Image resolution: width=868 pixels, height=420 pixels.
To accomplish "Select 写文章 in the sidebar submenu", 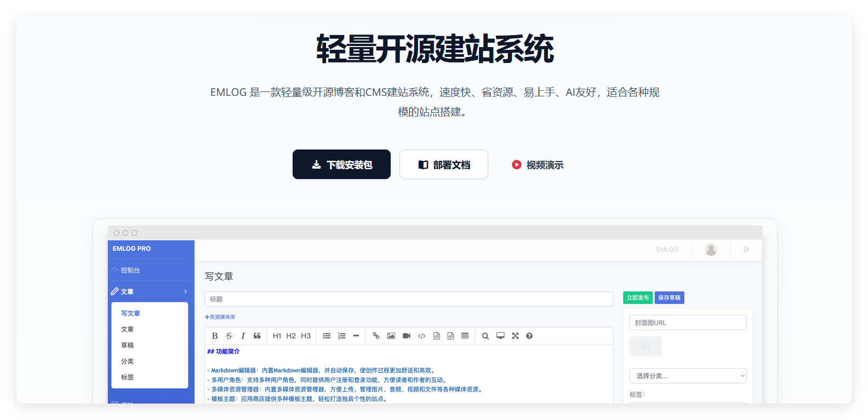I will [130, 313].
